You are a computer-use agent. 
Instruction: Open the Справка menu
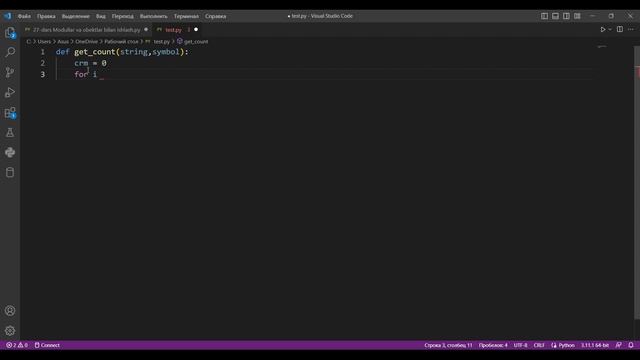(x=216, y=16)
